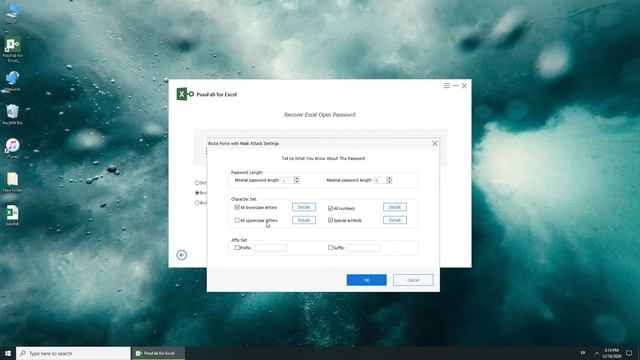Minimize the PassFab for Excel window
Viewport: 640px width, 360px height.
(x=456, y=86)
